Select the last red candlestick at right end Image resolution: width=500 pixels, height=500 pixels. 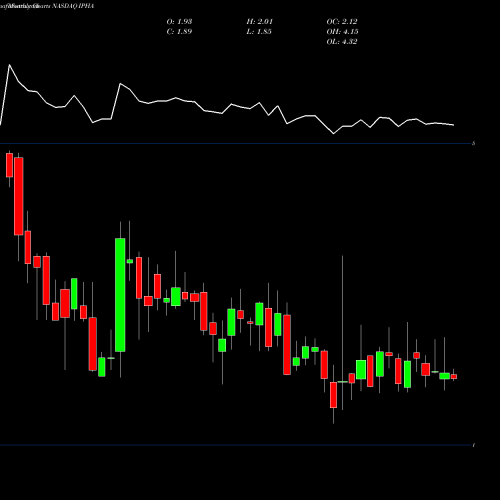[x=454, y=377]
